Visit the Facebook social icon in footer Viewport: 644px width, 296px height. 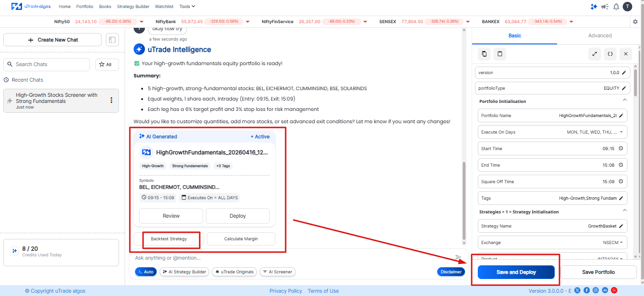pyautogui.click(x=586, y=290)
